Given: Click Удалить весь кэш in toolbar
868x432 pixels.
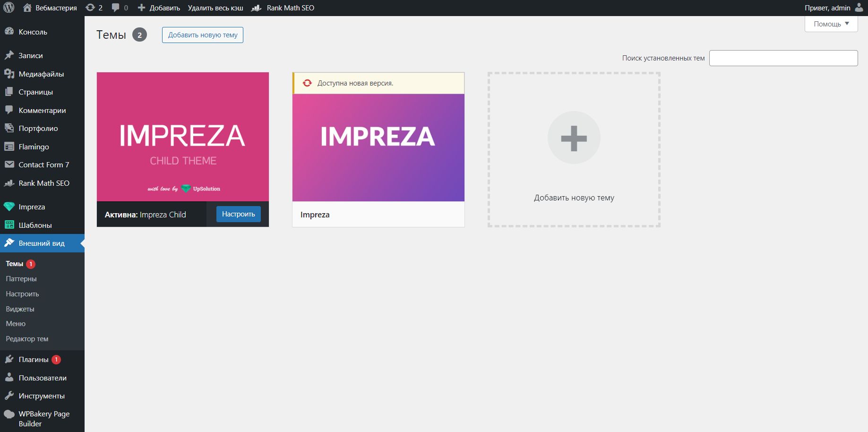Looking at the screenshot, I should coord(215,8).
